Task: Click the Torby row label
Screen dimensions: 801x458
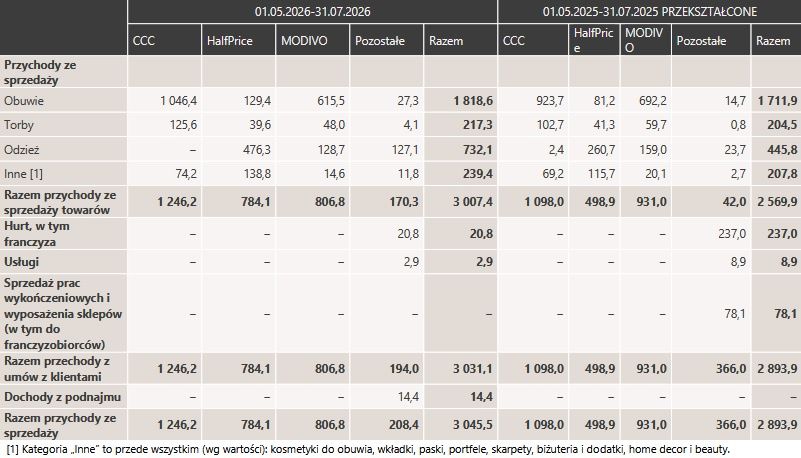Action: (x=18, y=125)
